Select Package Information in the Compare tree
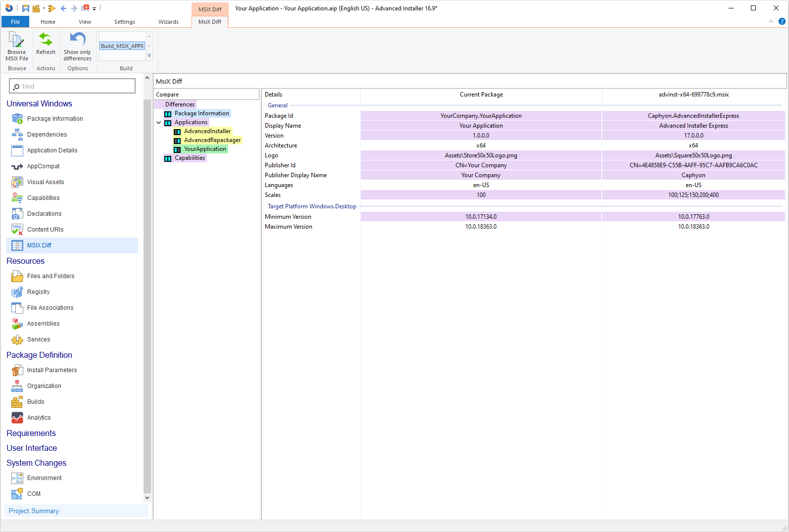The width and height of the screenshot is (789, 532). [202, 113]
